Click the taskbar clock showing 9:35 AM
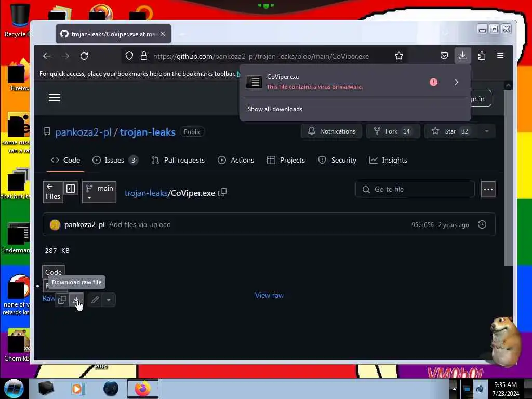Viewport: 532px width, 399px height. click(x=506, y=389)
